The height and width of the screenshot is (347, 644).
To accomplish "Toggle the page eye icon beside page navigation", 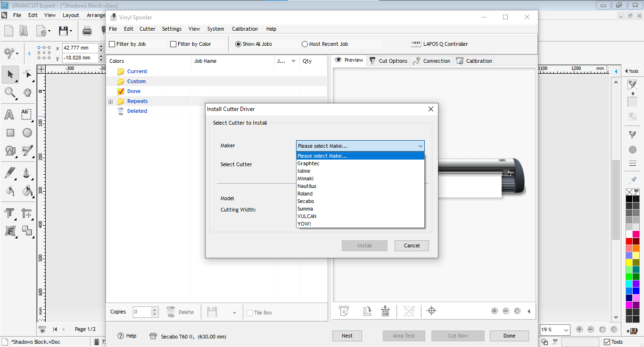I will pos(42,329).
